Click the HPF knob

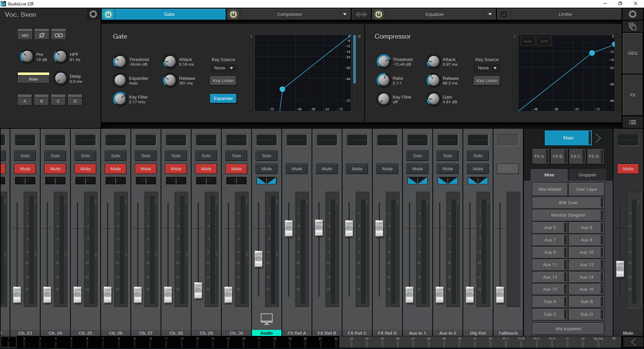60,57
